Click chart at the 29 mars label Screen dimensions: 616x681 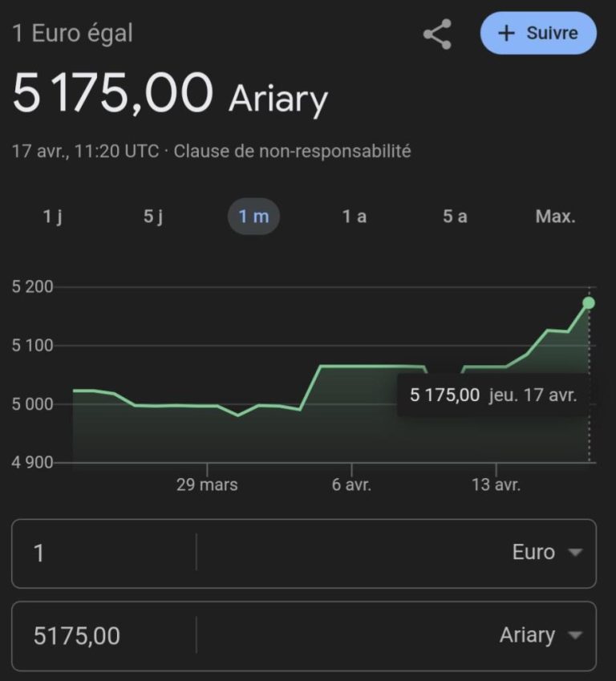point(207,485)
